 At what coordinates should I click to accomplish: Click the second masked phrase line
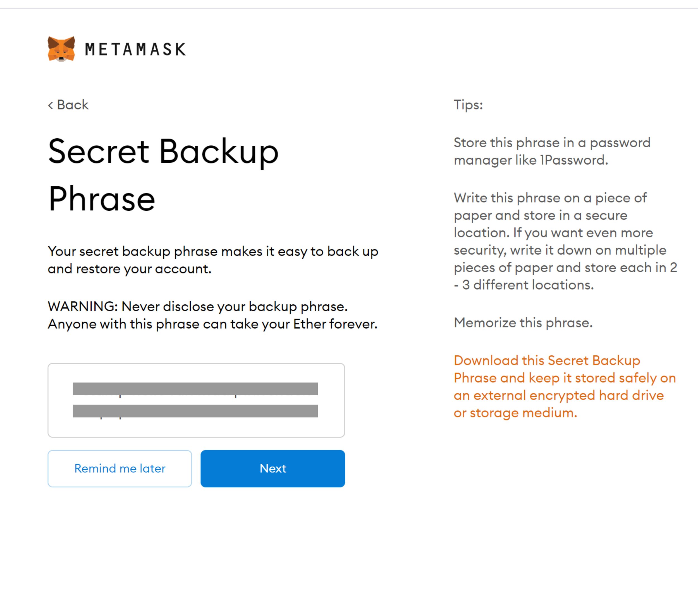[195, 411]
